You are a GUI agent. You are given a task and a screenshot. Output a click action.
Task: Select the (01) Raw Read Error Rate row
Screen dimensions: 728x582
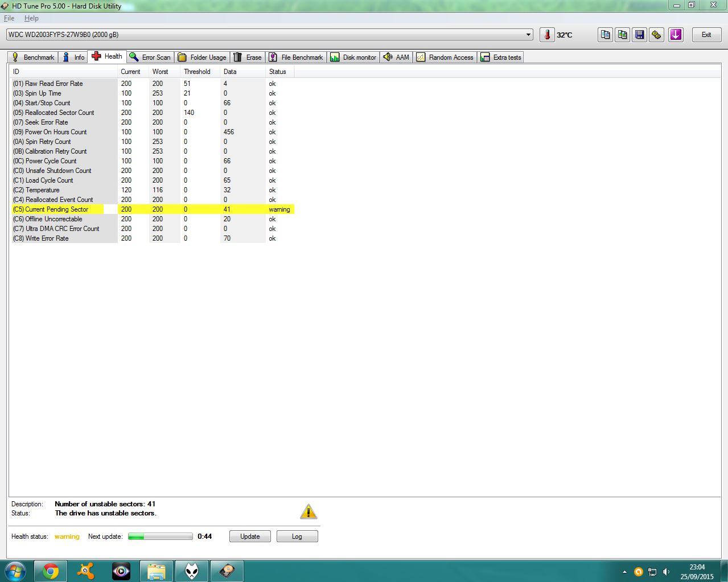[x=152, y=84]
